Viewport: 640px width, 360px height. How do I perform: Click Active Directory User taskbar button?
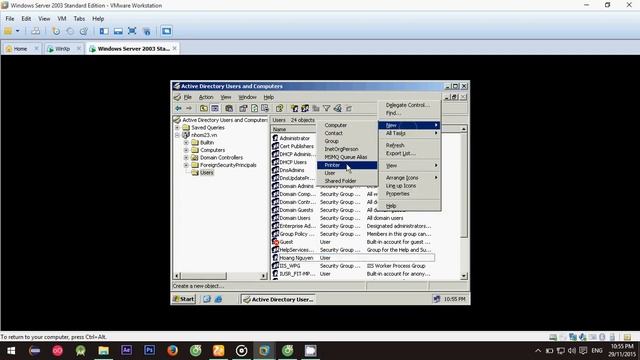[278, 299]
